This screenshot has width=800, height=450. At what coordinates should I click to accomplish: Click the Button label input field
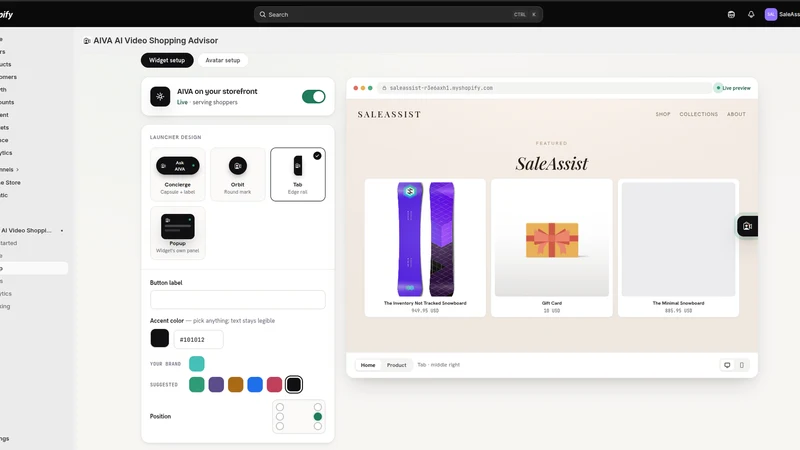237,299
